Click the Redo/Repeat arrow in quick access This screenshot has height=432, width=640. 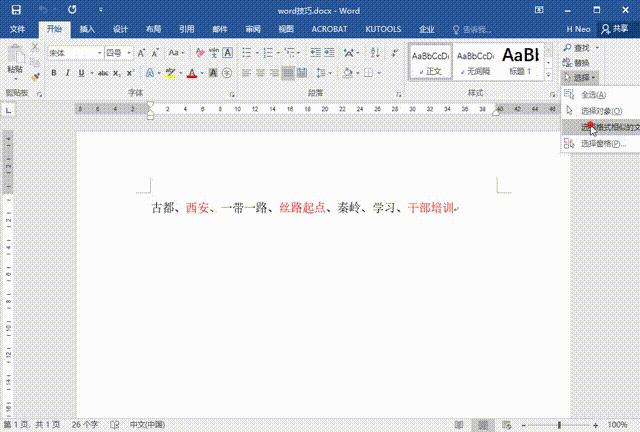[x=72, y=9]
